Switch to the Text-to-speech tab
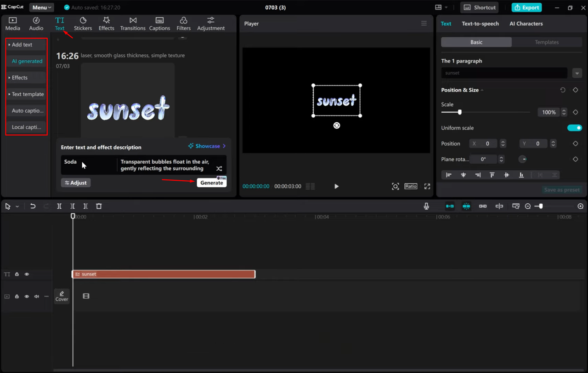Screen dimensions: 588x373 tap(480, 23)
